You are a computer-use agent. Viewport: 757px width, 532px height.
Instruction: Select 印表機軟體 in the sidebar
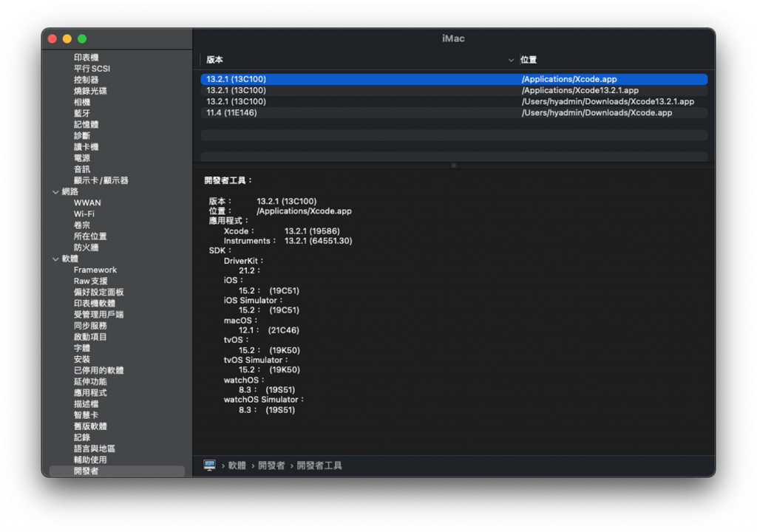pyautogui.click(x=95, y=303)
